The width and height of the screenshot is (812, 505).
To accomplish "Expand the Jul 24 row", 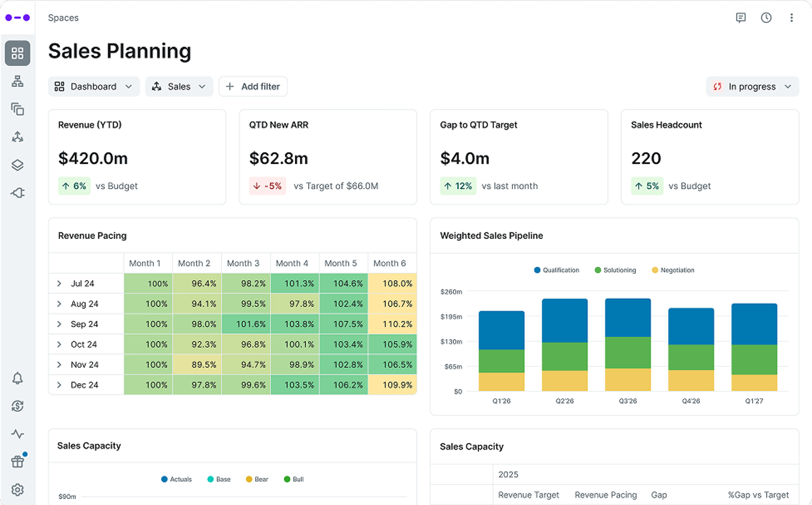I will click(59, 283).
